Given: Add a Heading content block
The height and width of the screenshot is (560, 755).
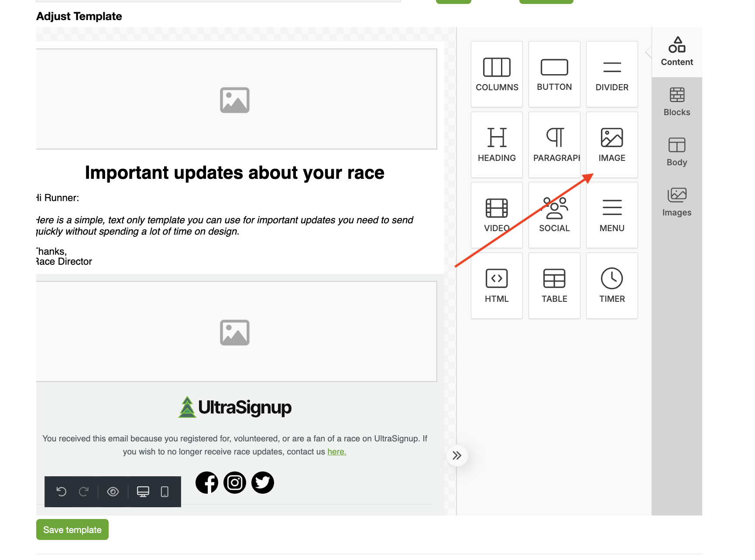Looking at the screenshot, I should (x=497, y=145).
